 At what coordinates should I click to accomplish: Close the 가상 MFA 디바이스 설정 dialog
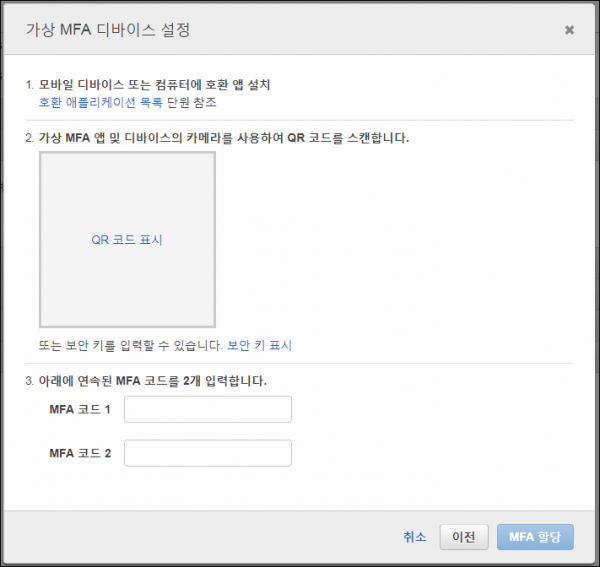pos(569,30)
